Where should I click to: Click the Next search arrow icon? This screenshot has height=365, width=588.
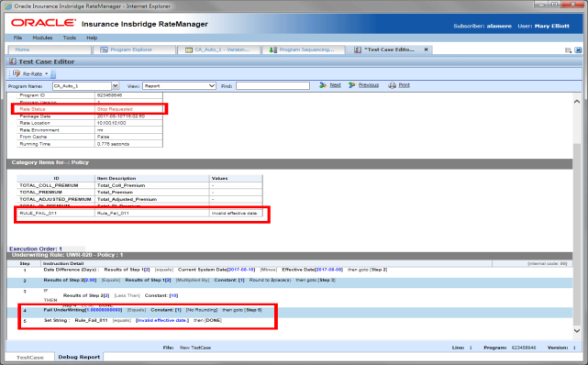[323, 85]
